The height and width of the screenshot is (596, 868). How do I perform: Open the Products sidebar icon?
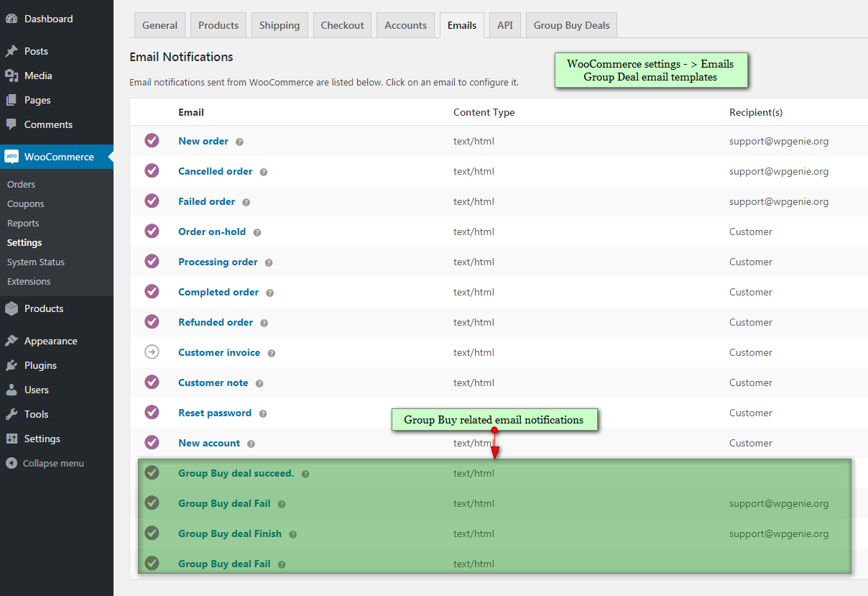(11, 308)
